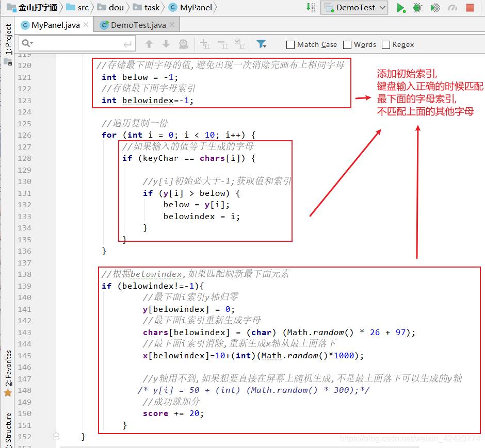Select all occurrences icon
Viewport: 485px width, 448px height.
click(240, 44)
